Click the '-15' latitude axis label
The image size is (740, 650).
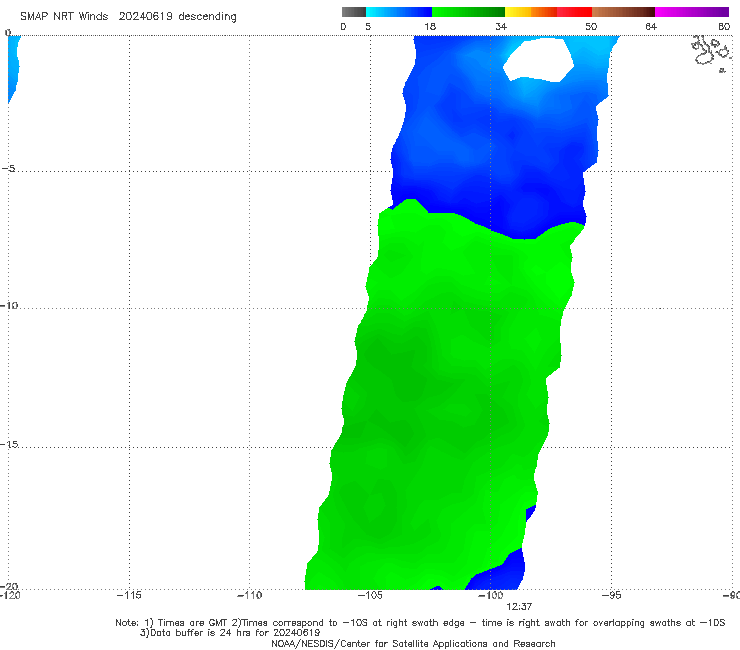(9, 444)
